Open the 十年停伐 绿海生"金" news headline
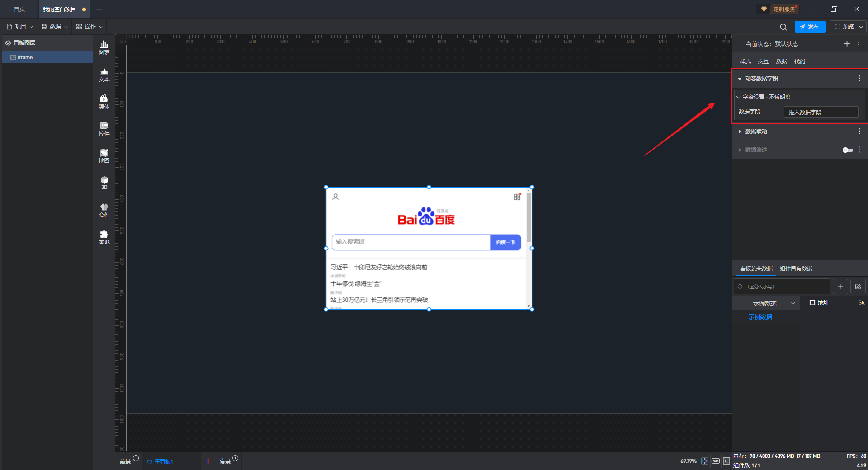This screenshot has height=470, width=868. tap(356, 284)
